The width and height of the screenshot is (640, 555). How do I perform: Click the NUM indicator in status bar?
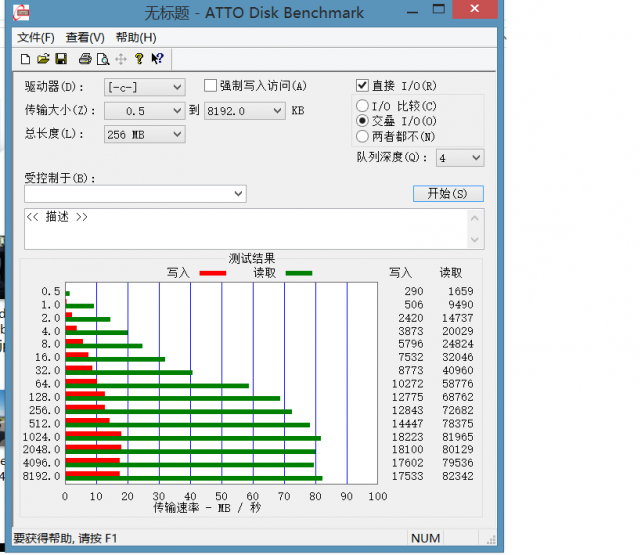(425, 538)
